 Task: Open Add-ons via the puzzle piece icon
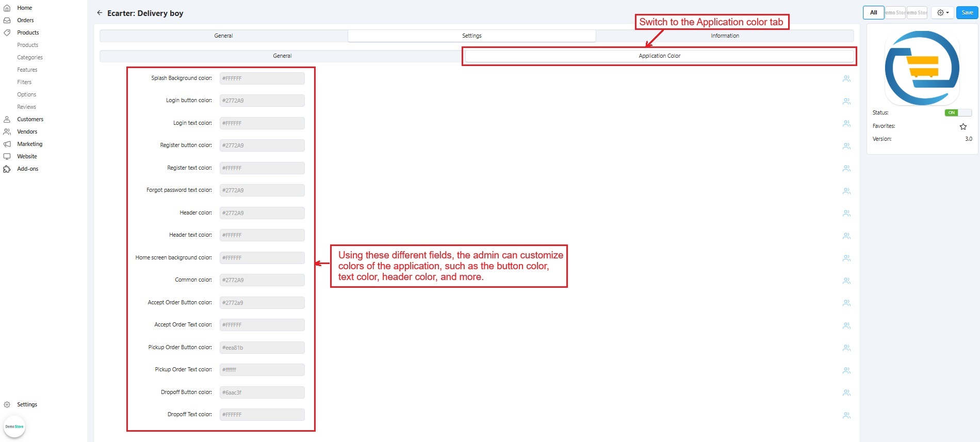click(x=7, y=169)
